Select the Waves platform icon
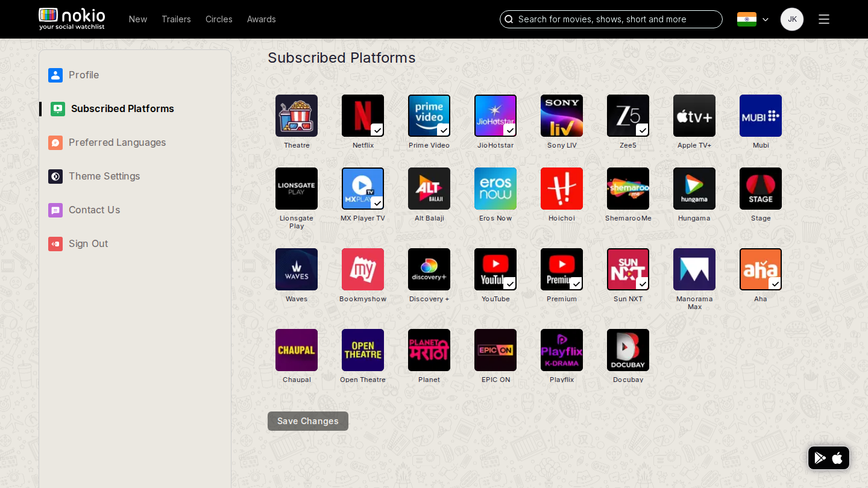 click(297, 269)
